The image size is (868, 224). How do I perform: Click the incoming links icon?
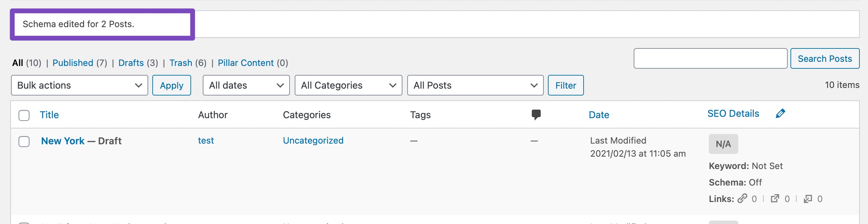click(x=808, y=199)
